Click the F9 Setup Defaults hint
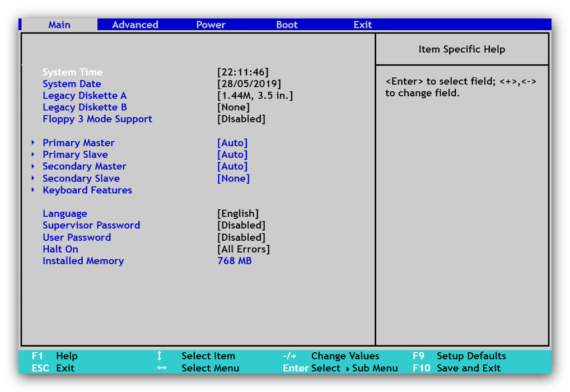Image resolution: width=570 pixels, height=392 pixels. coord(459,356)
